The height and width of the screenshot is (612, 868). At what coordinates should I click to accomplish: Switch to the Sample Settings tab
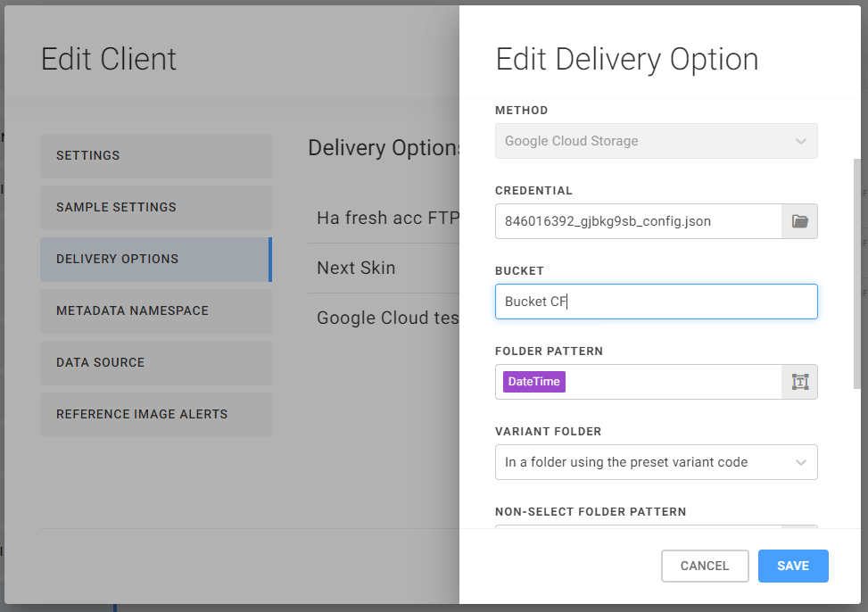(x=155, y=207)
